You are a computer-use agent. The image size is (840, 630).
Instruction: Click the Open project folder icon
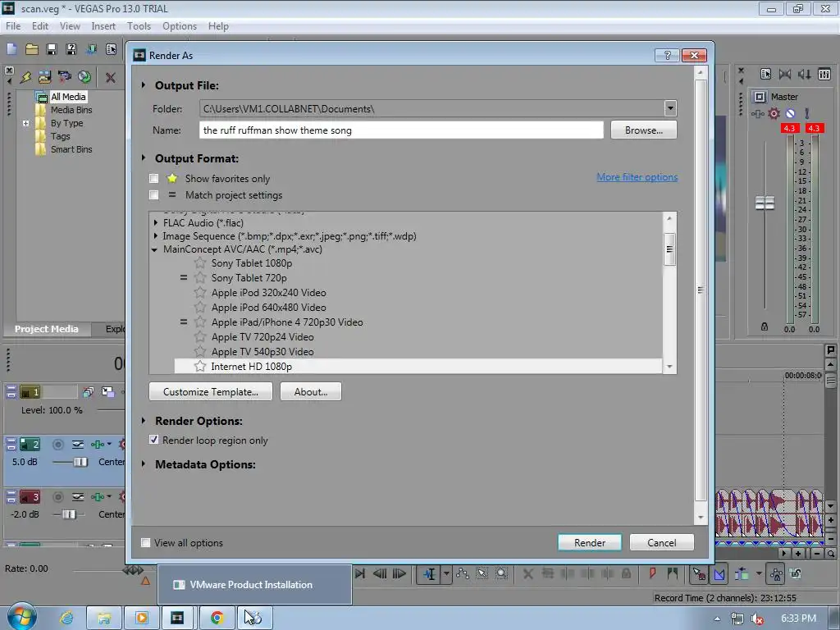coord(32,49)
